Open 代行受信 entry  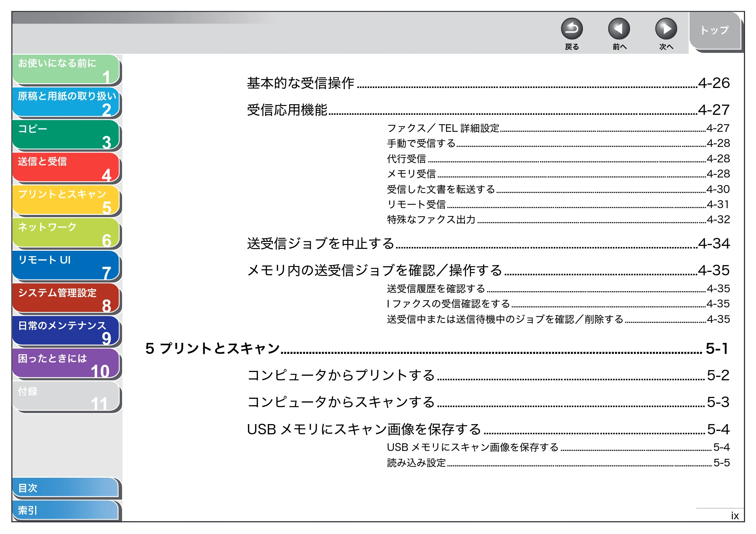click(558, 159)
